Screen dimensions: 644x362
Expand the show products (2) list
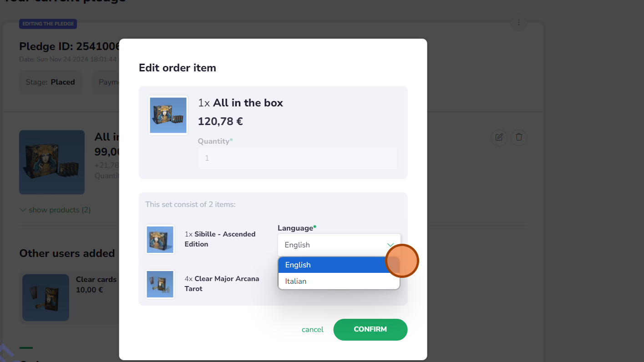55,210
